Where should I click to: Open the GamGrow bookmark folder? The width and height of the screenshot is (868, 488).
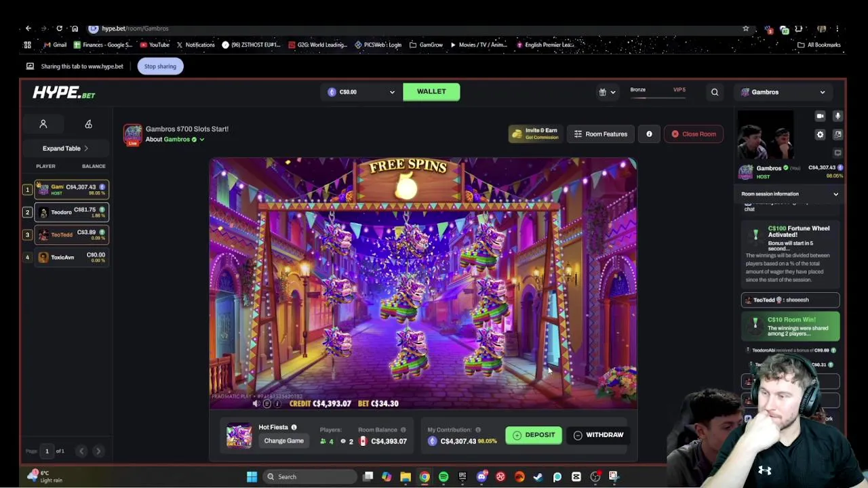[x=426, y=45]
